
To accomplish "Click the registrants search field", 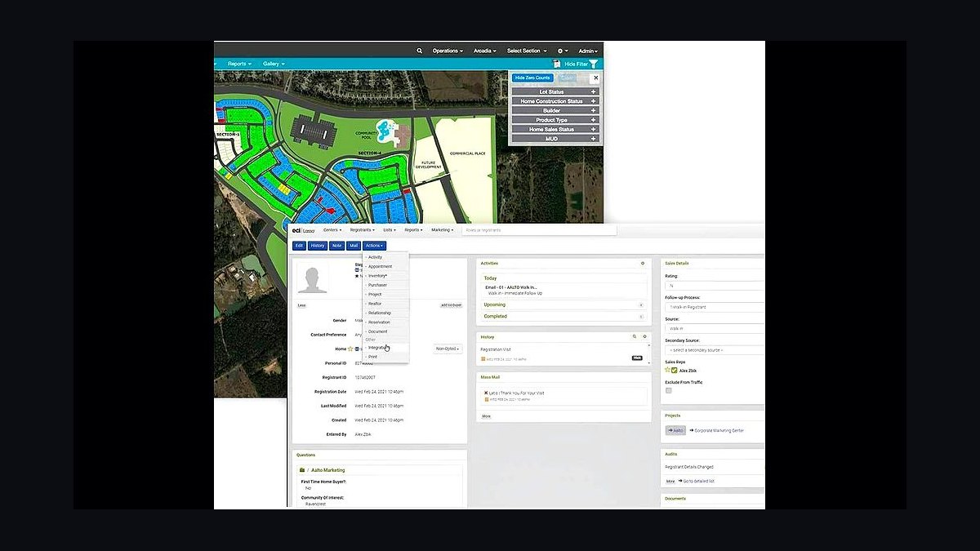I will (539, 230).
